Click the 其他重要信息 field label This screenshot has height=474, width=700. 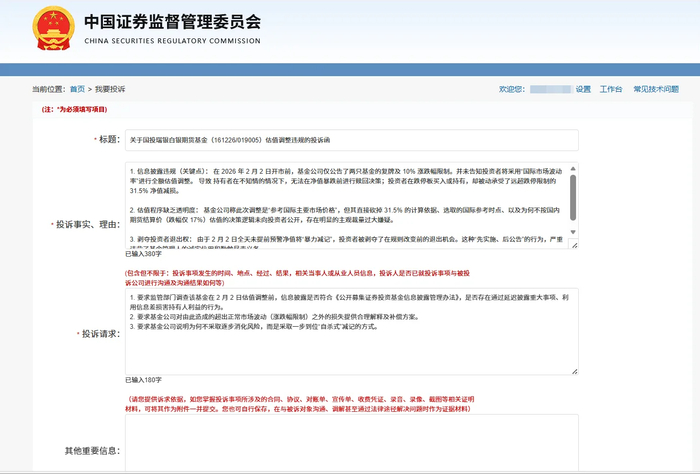(92, 451)
